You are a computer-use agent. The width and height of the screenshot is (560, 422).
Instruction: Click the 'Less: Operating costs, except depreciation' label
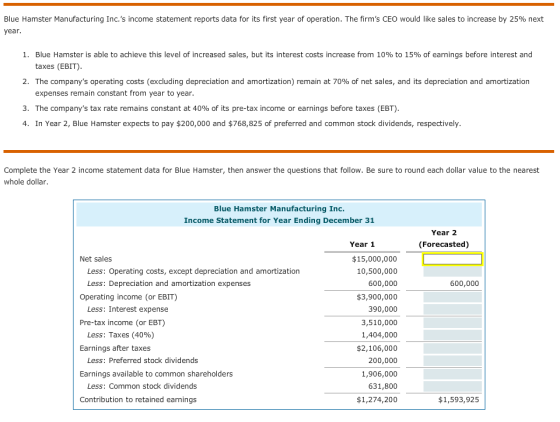tap(194, 271)
